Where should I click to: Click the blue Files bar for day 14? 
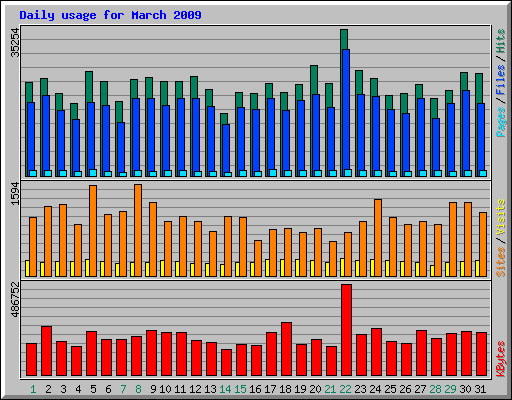click(226, 148)
